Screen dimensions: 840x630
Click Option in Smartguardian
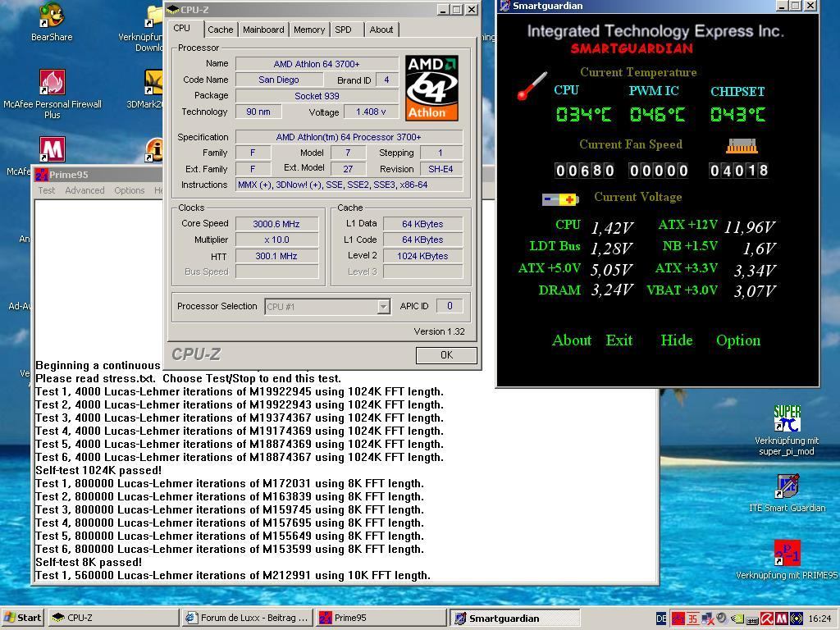[738, 340]
